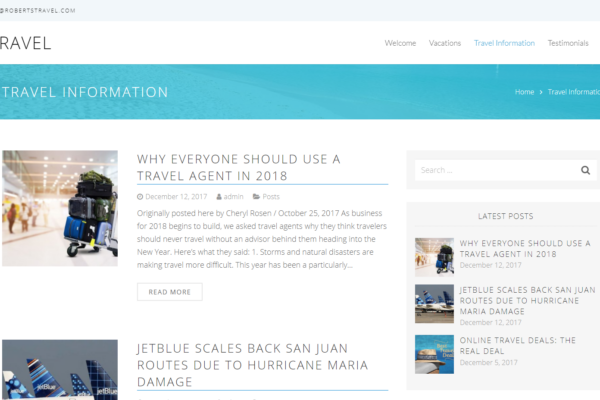Click the Travel Information breadcrumb link
Image resolution: width=600 pixels, height=400 pixels.
[574, 92]
